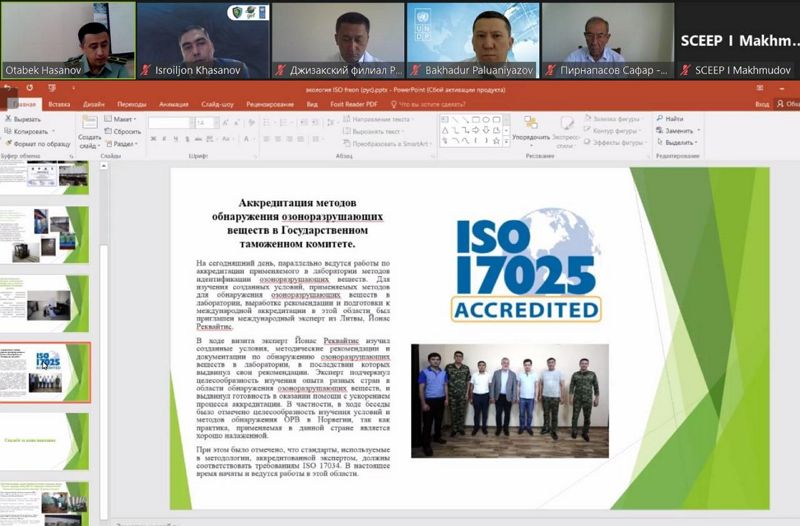Increase list indent level
800x526 pixels.
[316, 122]
